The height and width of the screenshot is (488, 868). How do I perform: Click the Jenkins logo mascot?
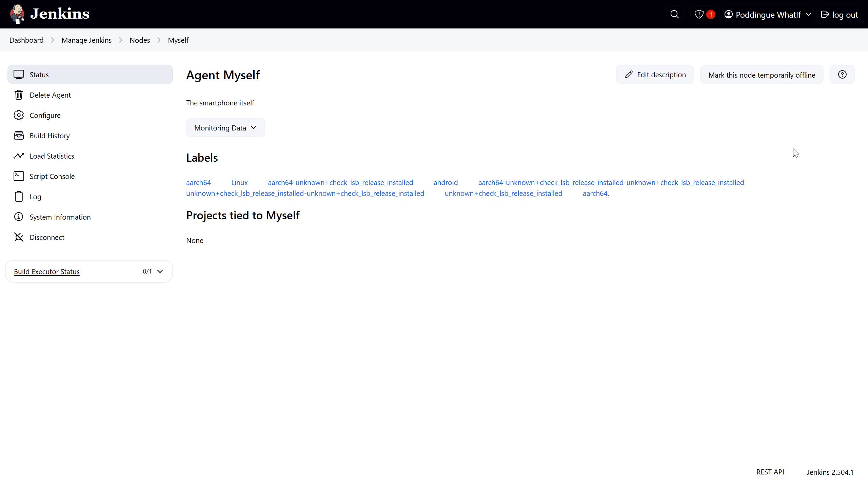(x=17, y=14)
